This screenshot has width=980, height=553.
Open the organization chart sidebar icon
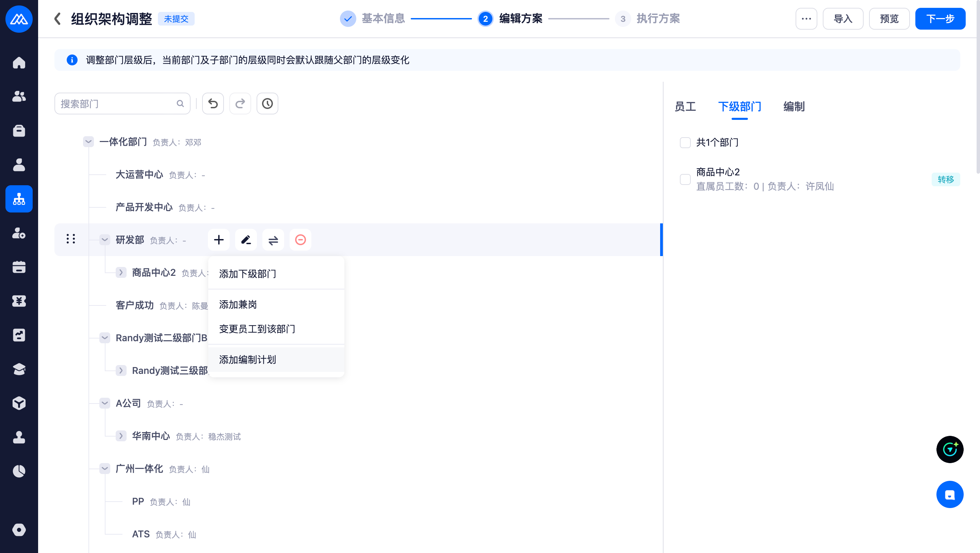tap(19, 199)
